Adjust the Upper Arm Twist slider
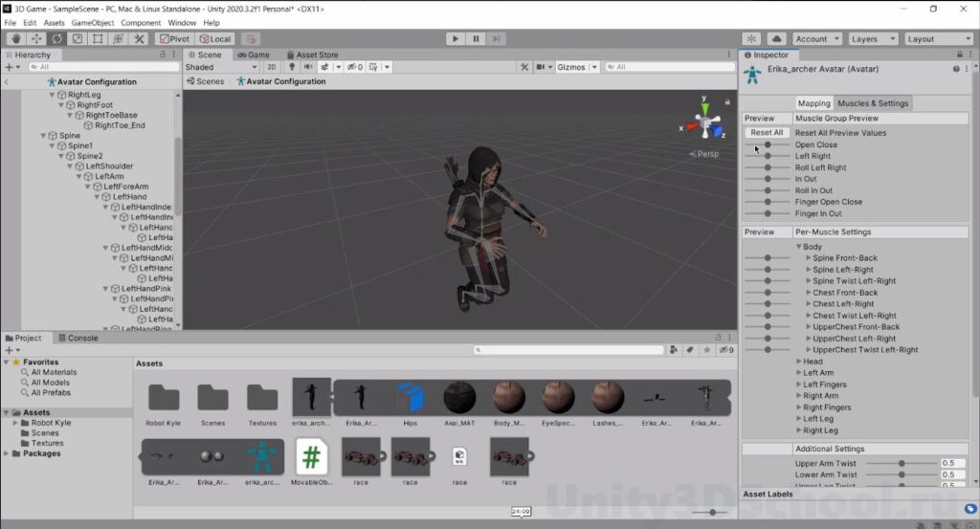The width and height of the screenshot is (980, 529). click(x=902, y=463)
